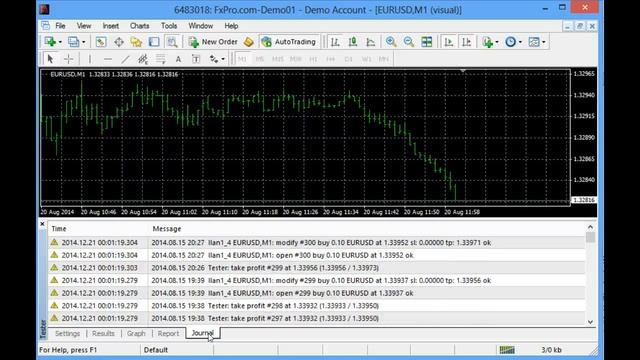Image resolution: width=640 pixels, height=360 pixels.
Task: Toggle the Data Window icon
Action: (119, 42)
